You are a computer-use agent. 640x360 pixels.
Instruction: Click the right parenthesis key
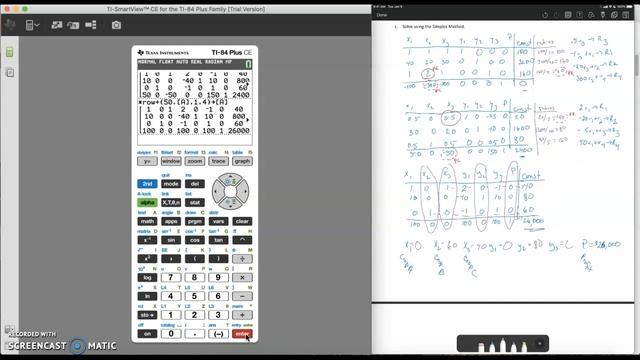(218, 259)
